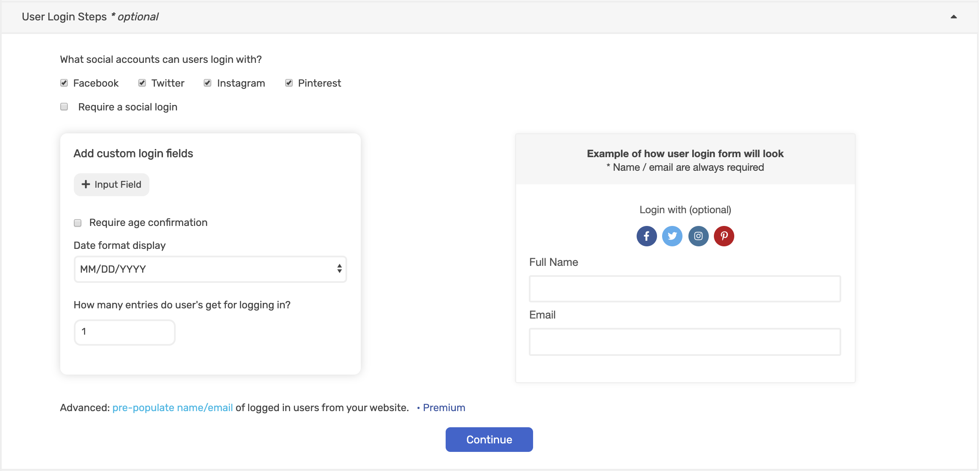Enable Require age confirmation
980x471 pixels.
(77, 222)
